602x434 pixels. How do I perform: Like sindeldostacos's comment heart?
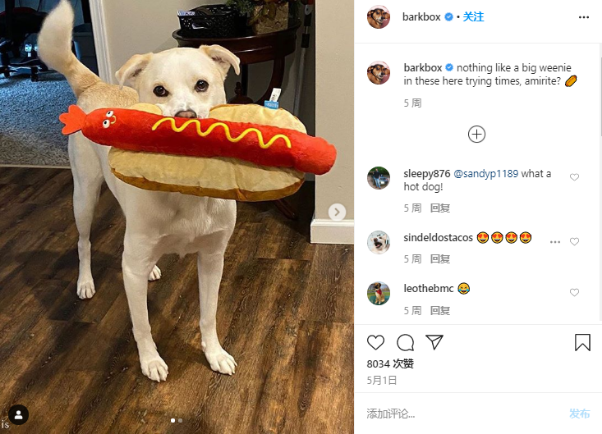pos(574,242)
